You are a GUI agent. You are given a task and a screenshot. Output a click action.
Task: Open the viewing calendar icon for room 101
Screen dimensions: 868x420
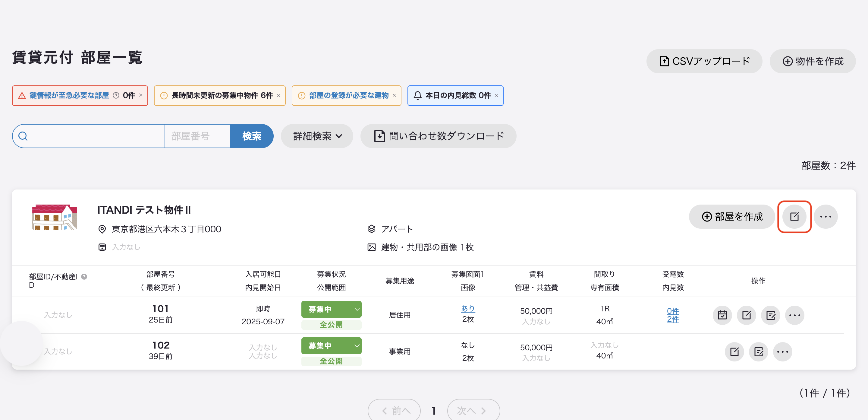coord(722,315)
